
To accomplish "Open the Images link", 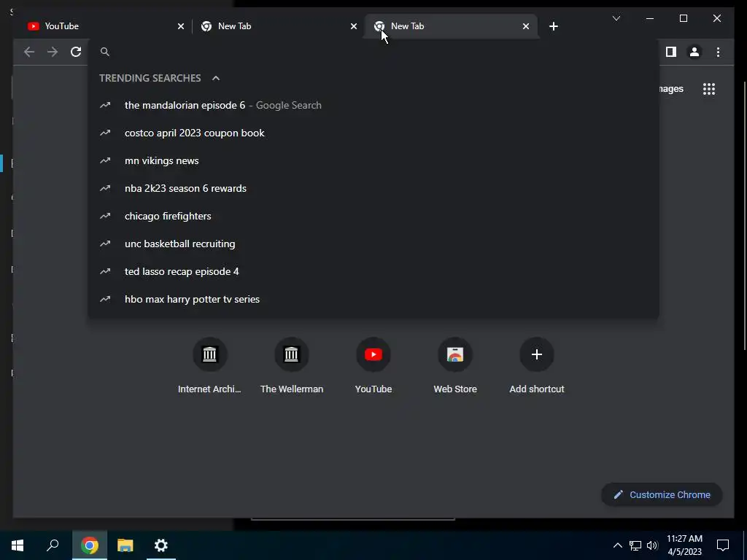I will click(x=672, y=89).
